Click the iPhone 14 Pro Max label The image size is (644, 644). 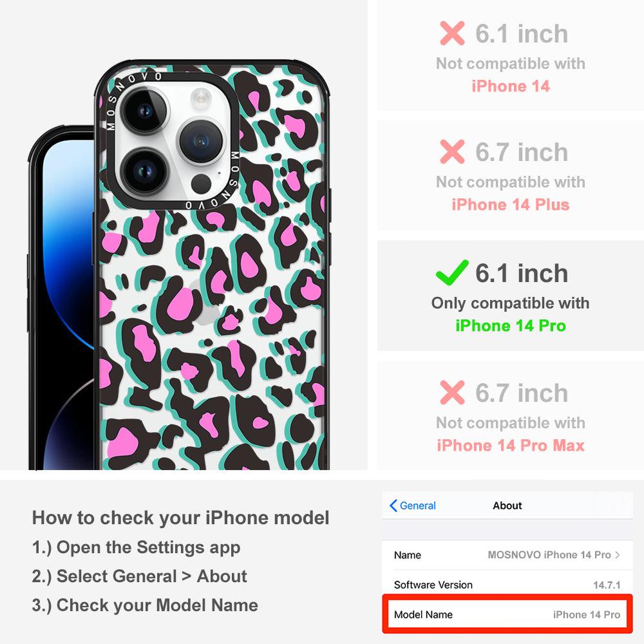[x=511, y=445]
